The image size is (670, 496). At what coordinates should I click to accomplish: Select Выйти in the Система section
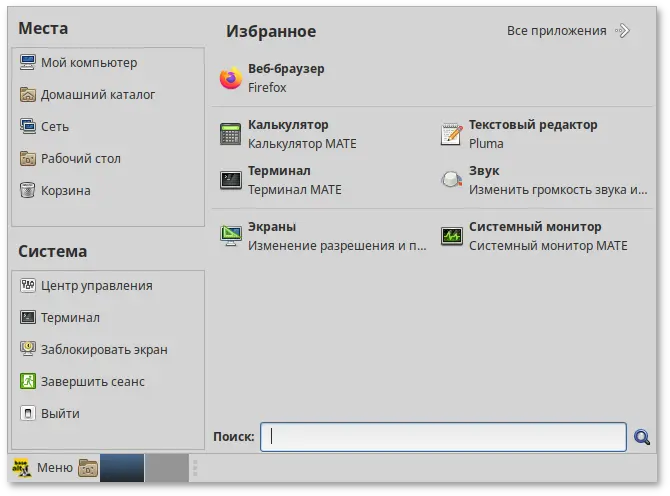coord(60,414)
